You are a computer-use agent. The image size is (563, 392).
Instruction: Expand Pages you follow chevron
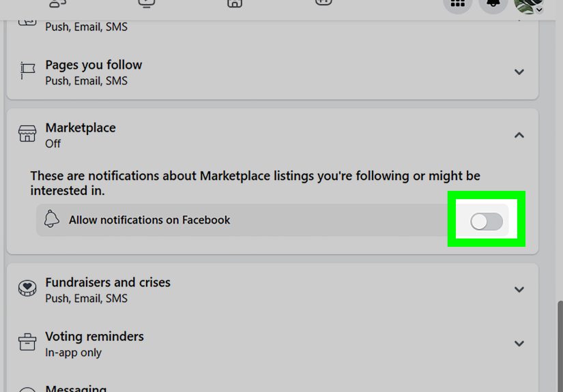tap(519, 72)
